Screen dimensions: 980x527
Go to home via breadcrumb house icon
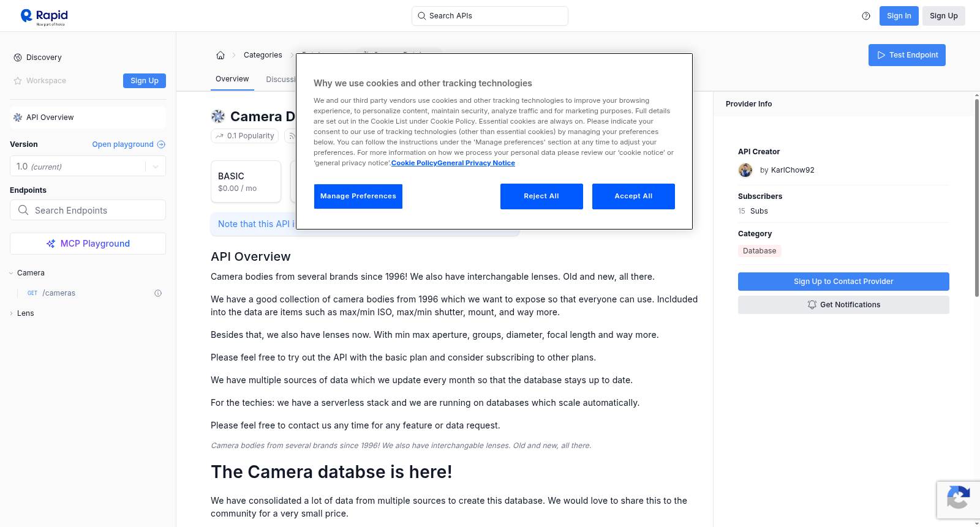[x=221, y=55]
